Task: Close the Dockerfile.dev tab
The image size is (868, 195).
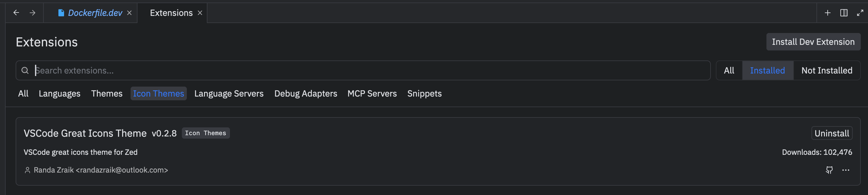Action: tap(129, 13)
